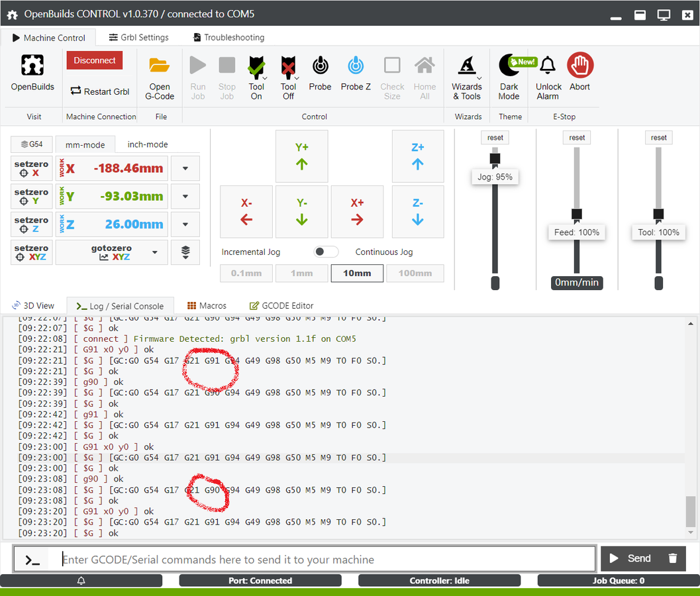Jog X- with the left arrow
The image size is (700, 596).
[x=246, y=212]
